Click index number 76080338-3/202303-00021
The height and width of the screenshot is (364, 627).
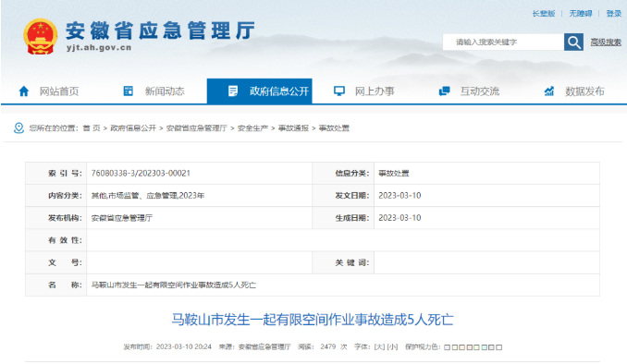point(141,173)
